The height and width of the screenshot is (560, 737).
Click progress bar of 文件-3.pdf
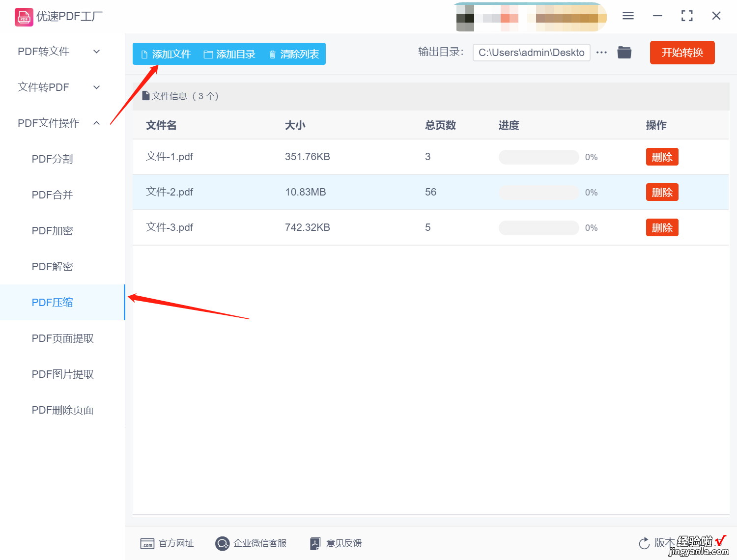point(539,228)
